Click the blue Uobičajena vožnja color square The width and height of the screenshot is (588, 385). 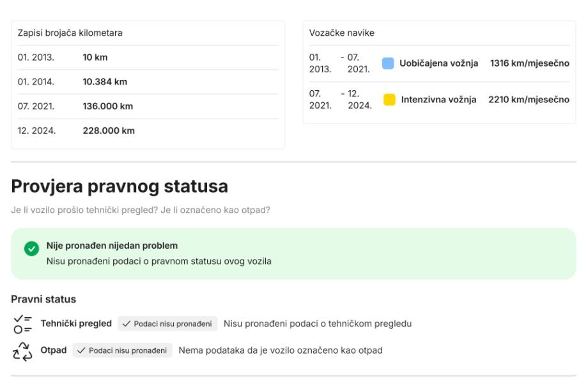388,63
